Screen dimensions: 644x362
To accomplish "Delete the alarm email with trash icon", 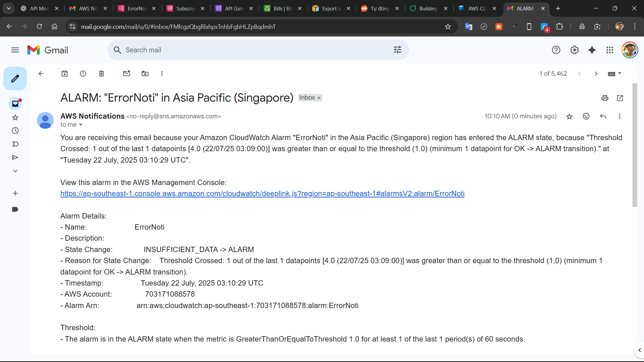I will [x=101, y=74].
